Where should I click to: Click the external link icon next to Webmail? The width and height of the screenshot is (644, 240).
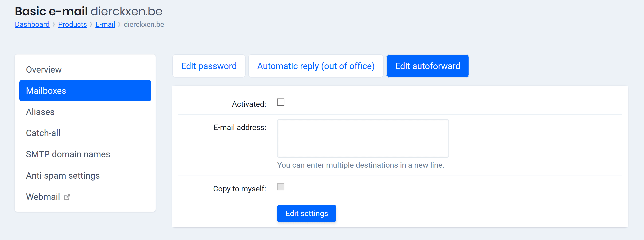pos(67,197)
